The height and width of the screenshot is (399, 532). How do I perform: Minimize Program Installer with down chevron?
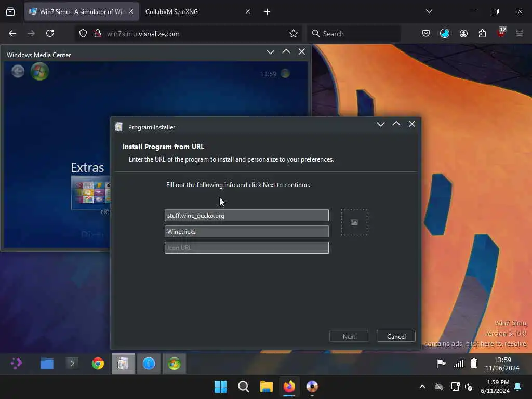[x=381, y=124]
